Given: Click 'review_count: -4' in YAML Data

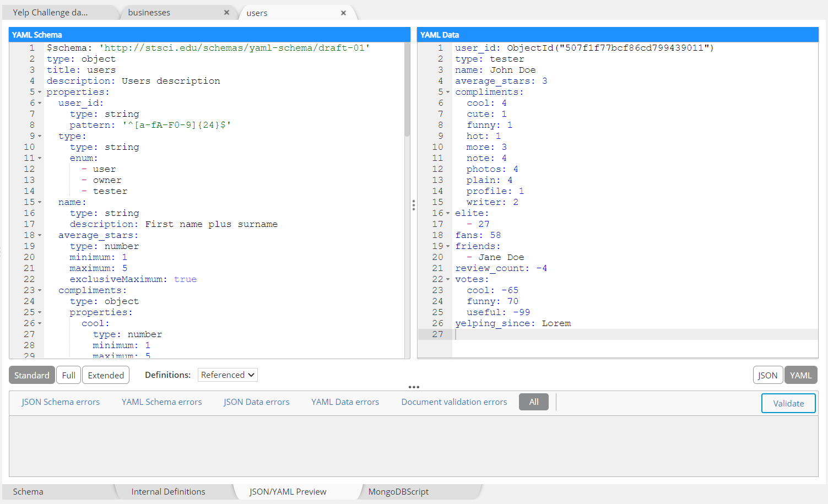Looking at the screenshot, I should pos(501,268).
